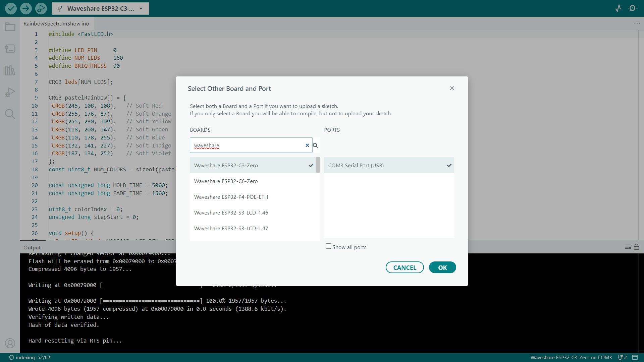The image size is (644, 362).
Task: Open the Boards Manager sidebar icon
Action: [10, 49]
